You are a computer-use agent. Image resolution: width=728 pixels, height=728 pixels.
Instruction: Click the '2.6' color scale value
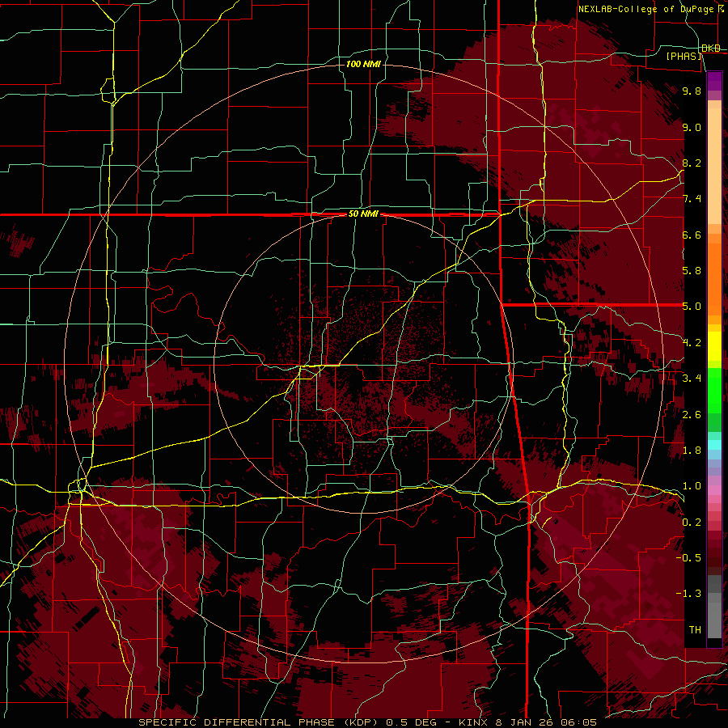pyautogui.click(x=692, y=415)
